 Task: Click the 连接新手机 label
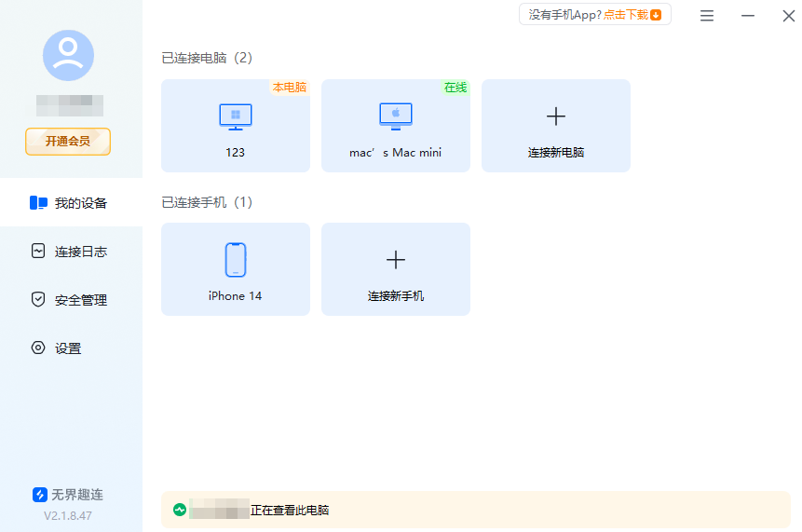395,296
